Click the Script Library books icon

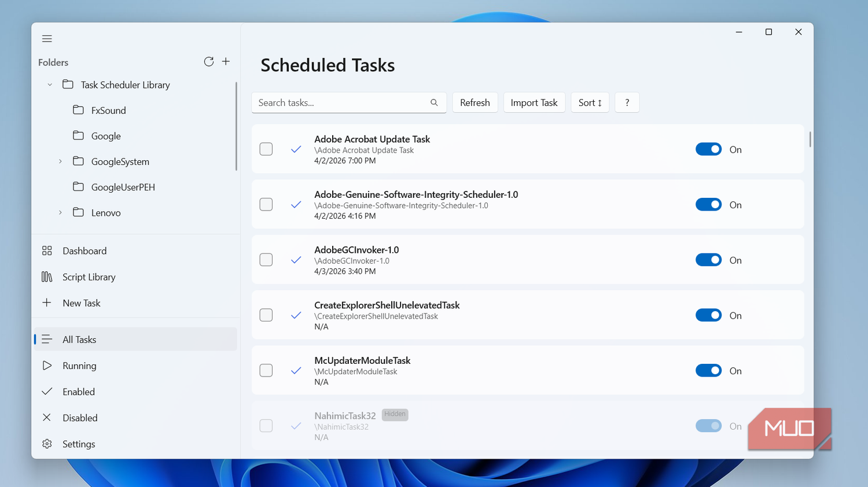pos(47,276)
